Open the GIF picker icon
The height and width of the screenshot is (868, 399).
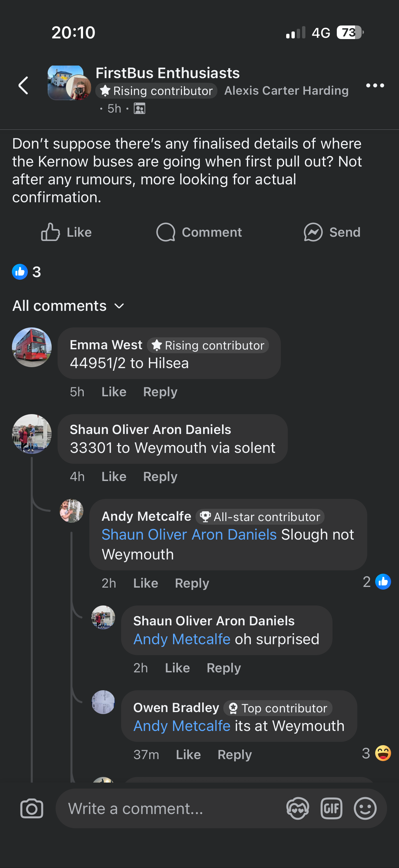tap(331, 808)
